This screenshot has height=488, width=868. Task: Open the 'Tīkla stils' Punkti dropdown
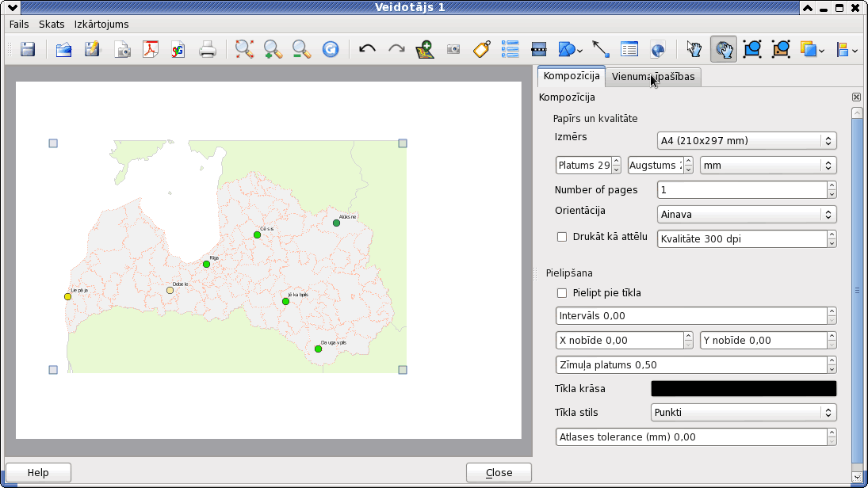click(x=744, y=413)
